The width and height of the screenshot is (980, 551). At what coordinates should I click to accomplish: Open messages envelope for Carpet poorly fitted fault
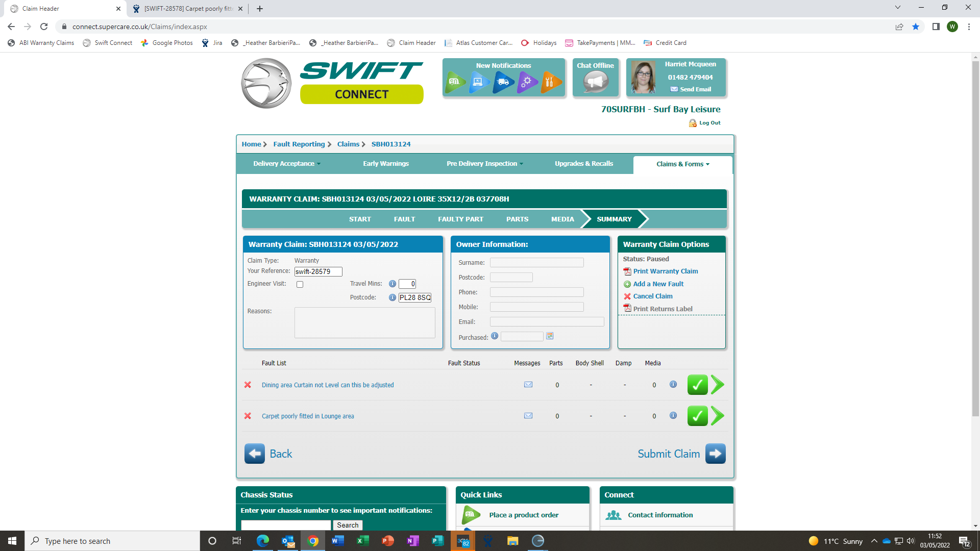point(528,416)
